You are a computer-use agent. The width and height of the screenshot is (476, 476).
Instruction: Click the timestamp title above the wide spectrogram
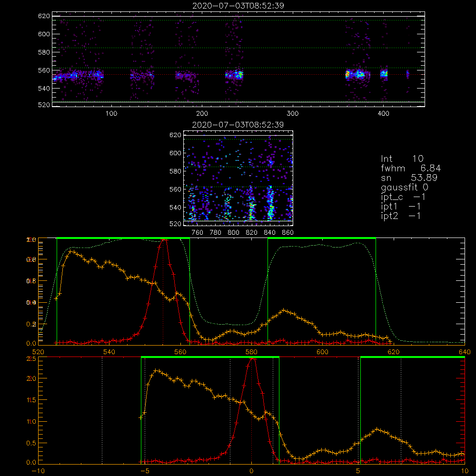click(238, 6)
